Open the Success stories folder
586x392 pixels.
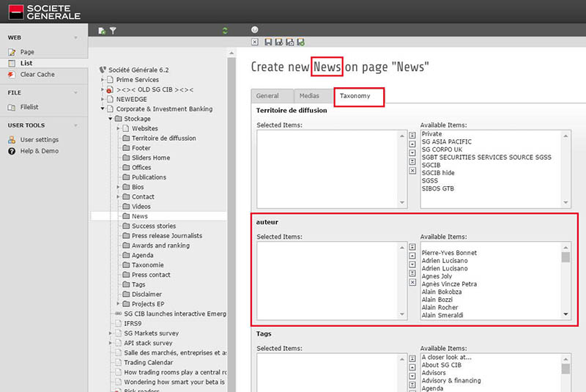(153, 226)
